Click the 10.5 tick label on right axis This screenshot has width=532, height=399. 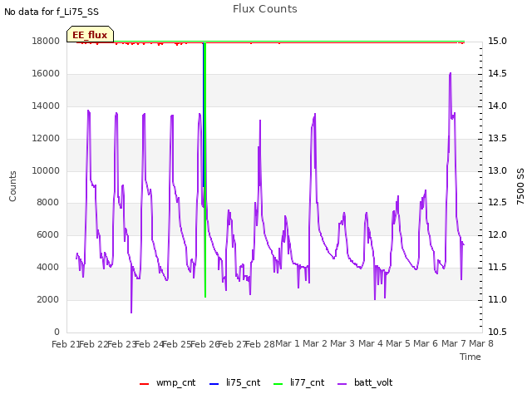coord(497,332)
